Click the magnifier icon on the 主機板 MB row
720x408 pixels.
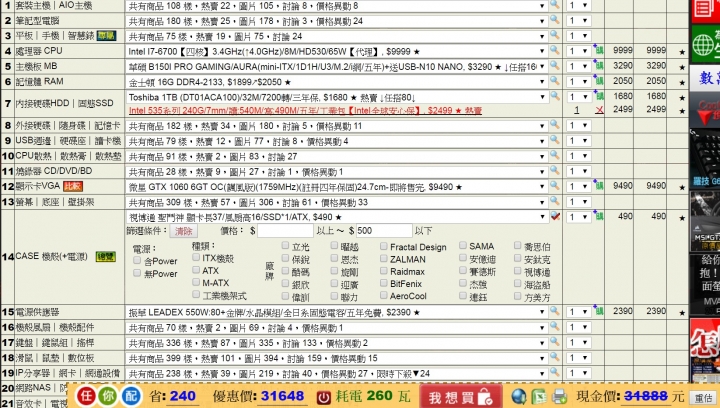point(555,65)
